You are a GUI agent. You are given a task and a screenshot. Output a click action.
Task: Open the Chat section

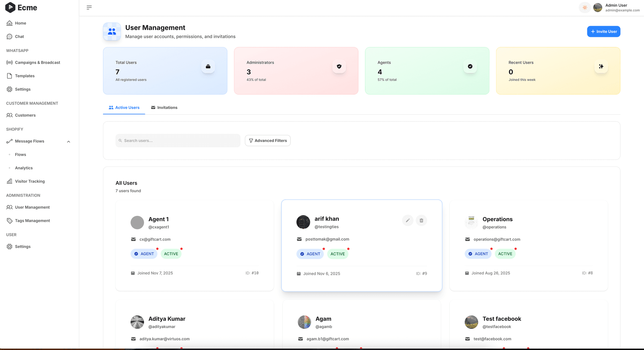pyautogui.click(x=19, y=36)
